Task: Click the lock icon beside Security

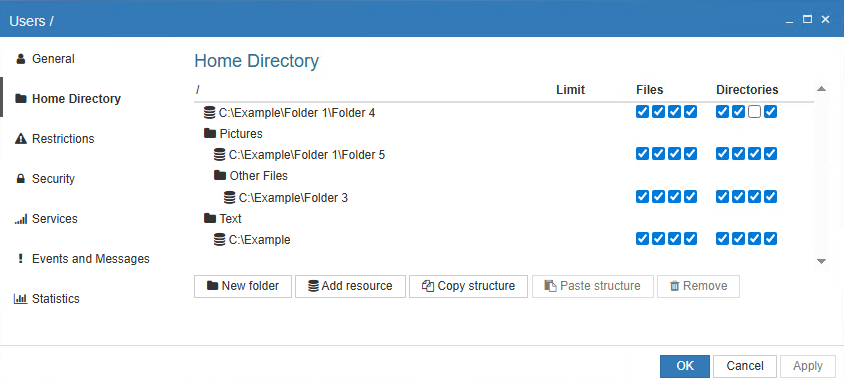Action: pos(20,179)
